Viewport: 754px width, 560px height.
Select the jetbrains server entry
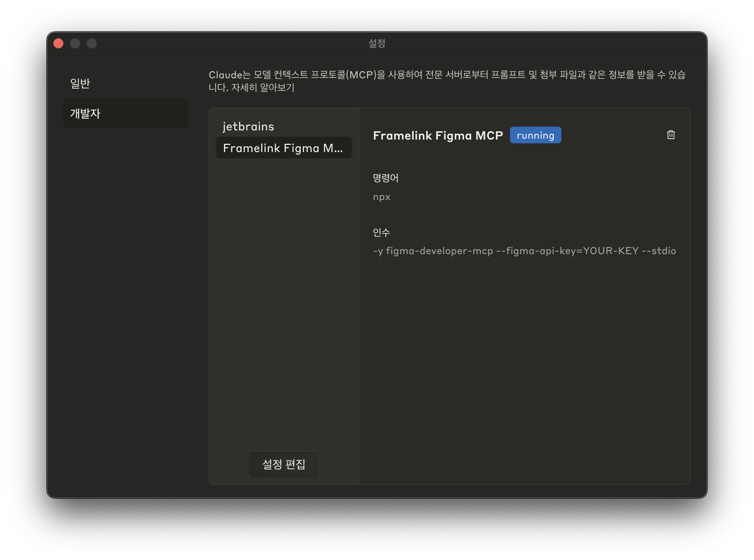pyautogui.click(x=284, y=126)
